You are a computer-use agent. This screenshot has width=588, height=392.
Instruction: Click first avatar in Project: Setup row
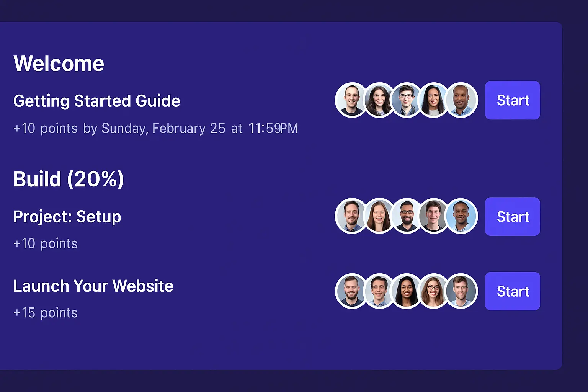coord(352,216)
